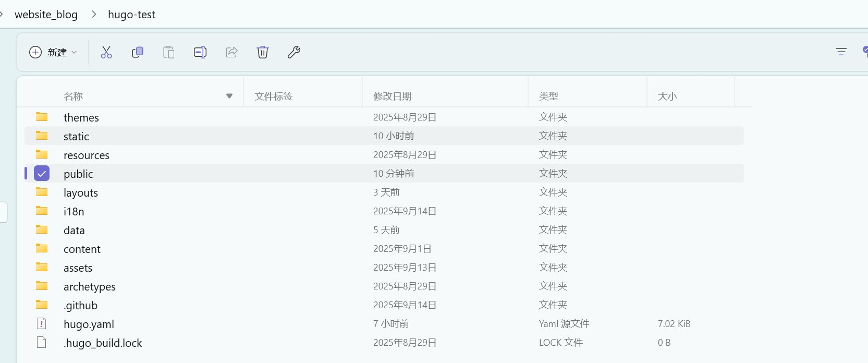
Task: Click the Cut scissors icon
Action: click(x=106, y=52)
